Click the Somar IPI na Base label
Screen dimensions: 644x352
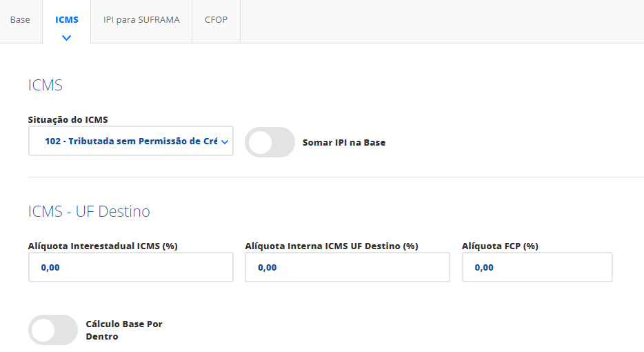pos(344,143)
